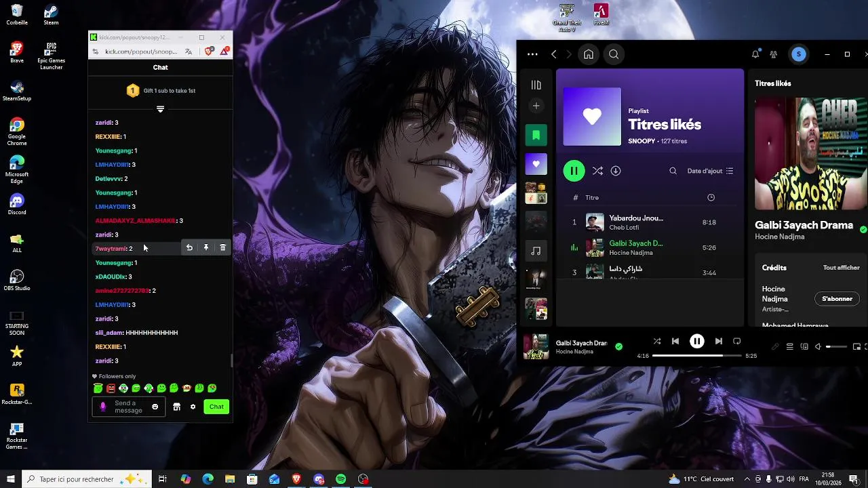The width and height of the screenshot is (868, 488).
Task: Toggle repeat mode in Spotify player
Action: pos(737,342)
